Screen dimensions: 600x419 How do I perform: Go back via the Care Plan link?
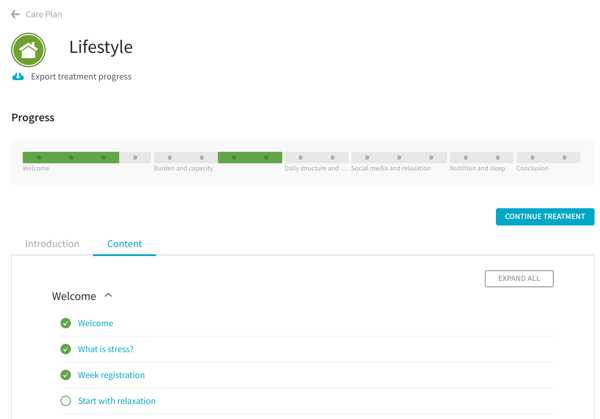(x=44, y=15)
